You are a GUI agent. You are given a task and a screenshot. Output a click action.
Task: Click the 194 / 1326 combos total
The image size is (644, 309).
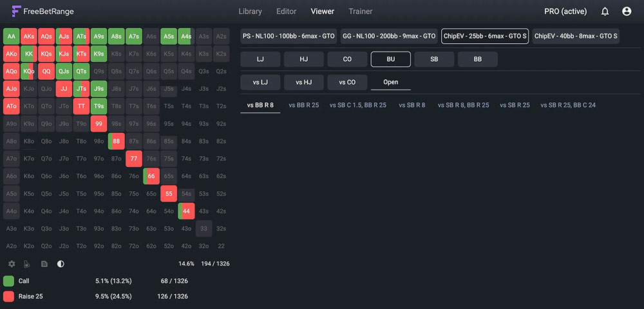coord(215,264)
